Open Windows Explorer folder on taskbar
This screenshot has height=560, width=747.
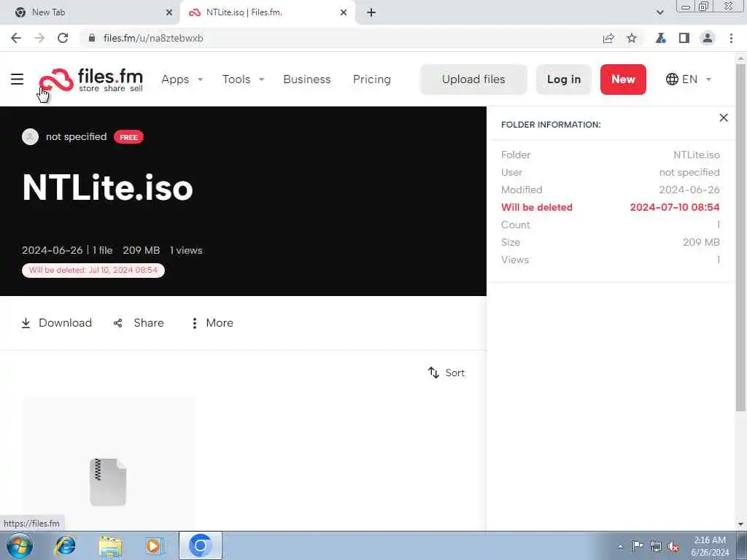[x=111, y=545]
